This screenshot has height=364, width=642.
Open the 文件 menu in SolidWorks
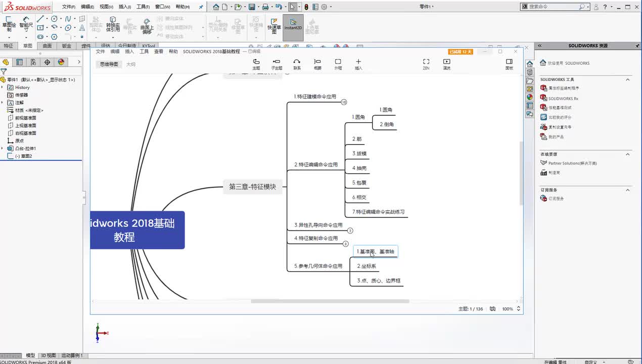click(69, 7)
